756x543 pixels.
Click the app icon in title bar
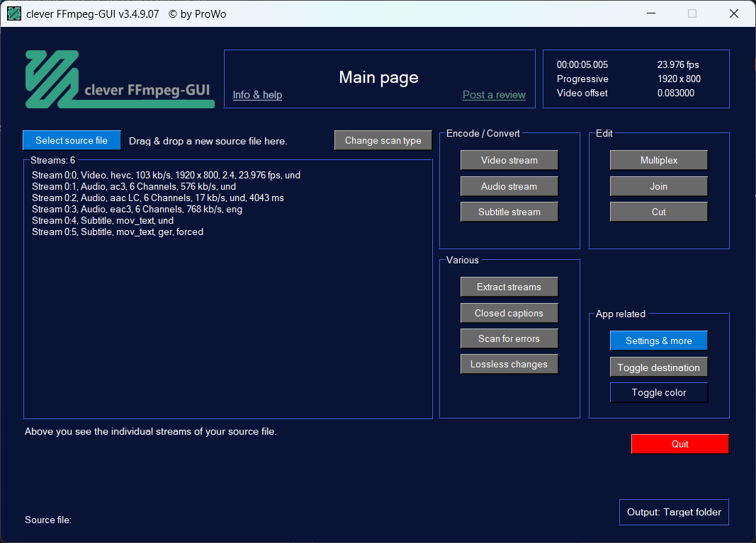[14, 13]
